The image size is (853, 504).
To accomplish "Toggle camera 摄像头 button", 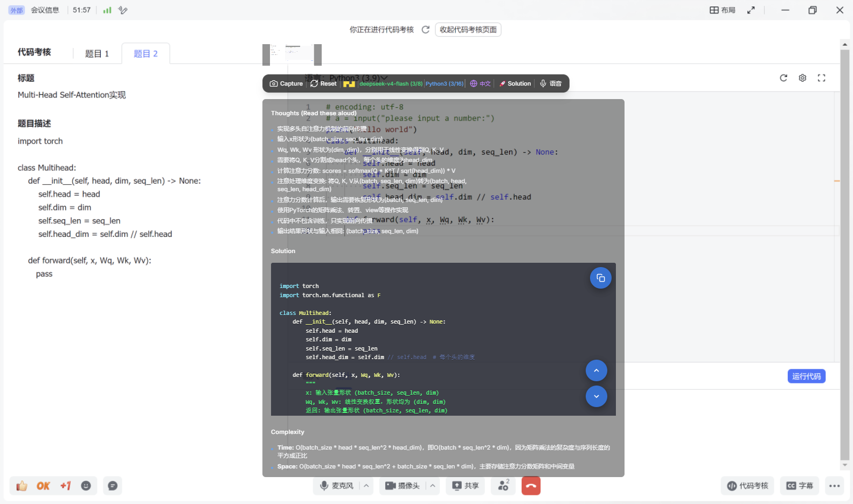I will click(x=403, y=486).
